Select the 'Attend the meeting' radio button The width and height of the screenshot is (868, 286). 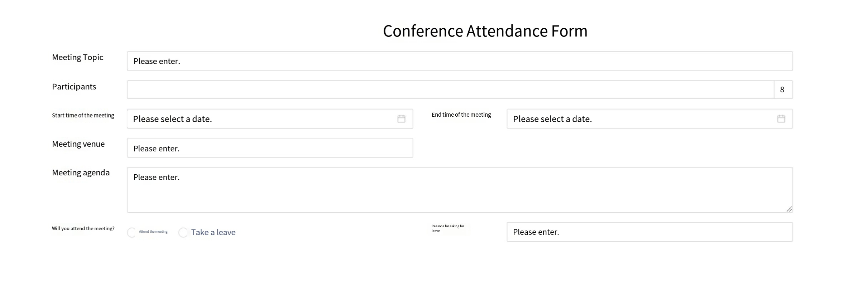click(131, 233)
